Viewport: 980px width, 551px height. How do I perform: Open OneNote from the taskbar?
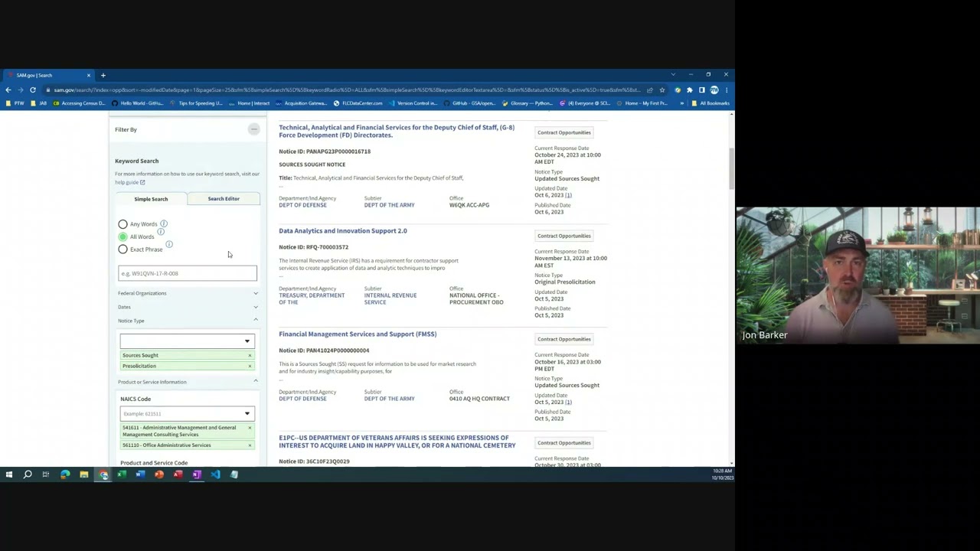197,474
